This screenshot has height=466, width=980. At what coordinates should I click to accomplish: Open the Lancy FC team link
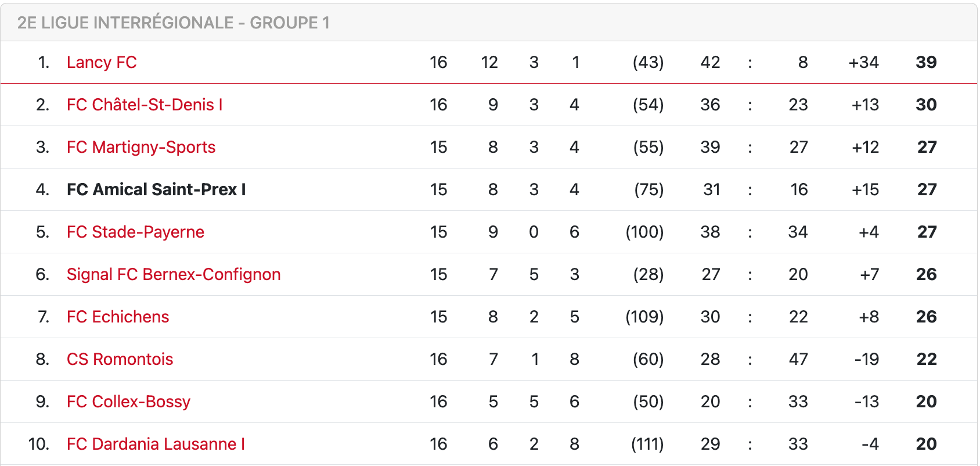(x=102, y=62)
